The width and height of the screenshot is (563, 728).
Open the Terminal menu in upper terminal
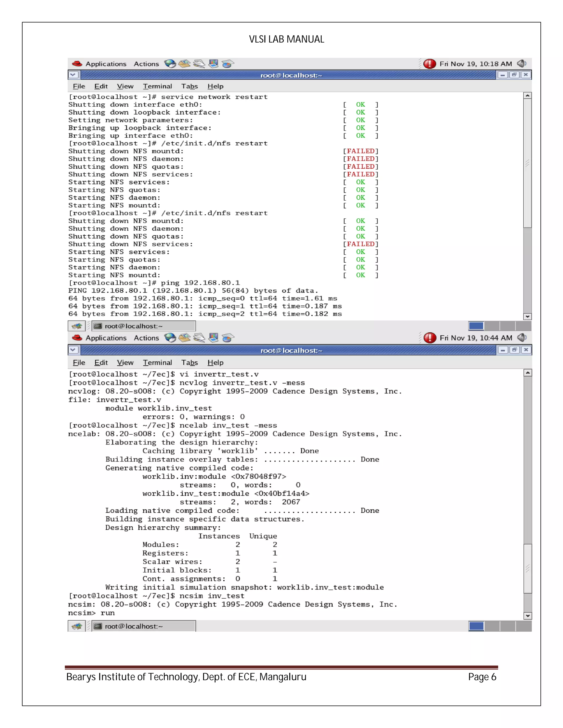[158, 86]
